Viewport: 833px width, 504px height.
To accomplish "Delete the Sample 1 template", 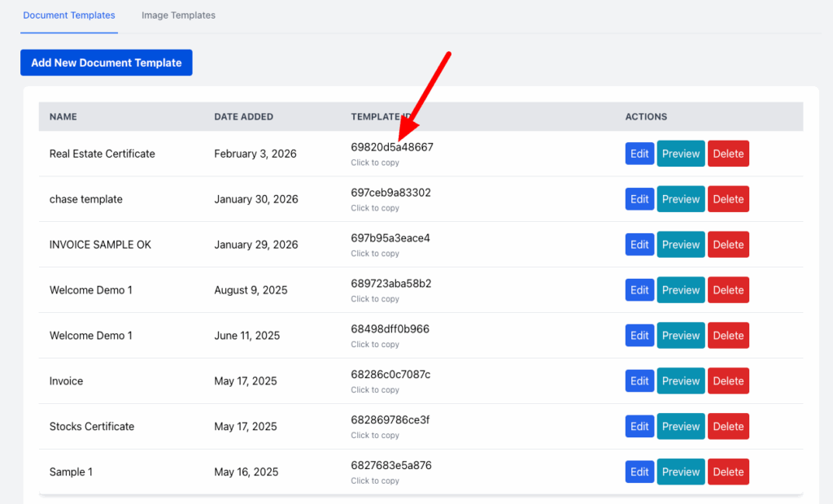I will coord(728,471).
